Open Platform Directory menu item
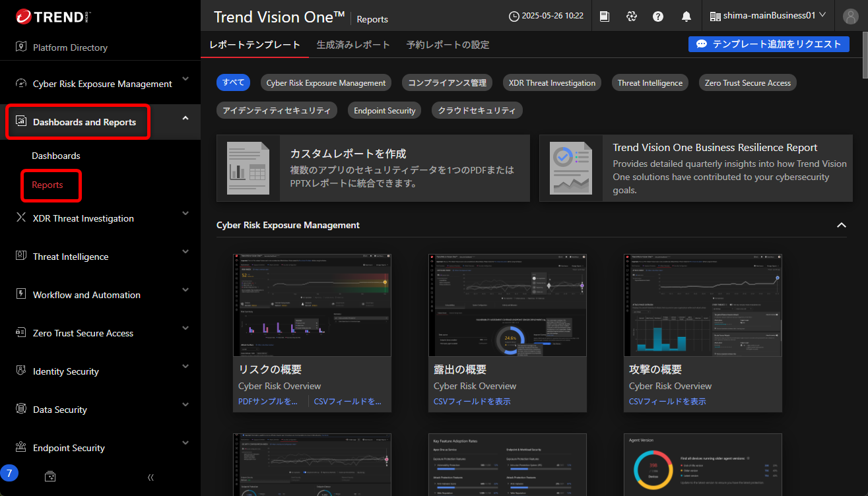 (70, 47)
